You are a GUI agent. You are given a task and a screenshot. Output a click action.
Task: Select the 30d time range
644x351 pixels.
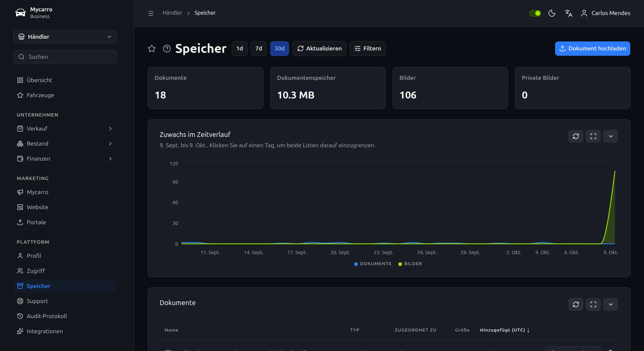[279, 49]
